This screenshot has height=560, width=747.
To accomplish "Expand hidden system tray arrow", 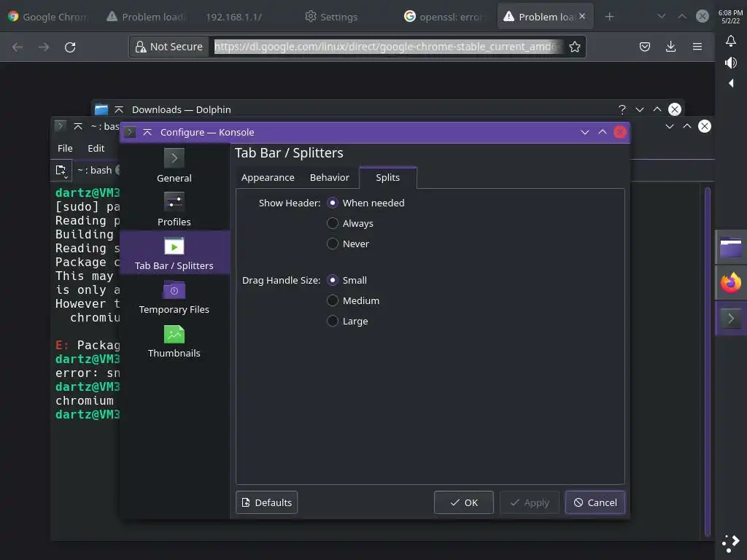I will (731, 83).
